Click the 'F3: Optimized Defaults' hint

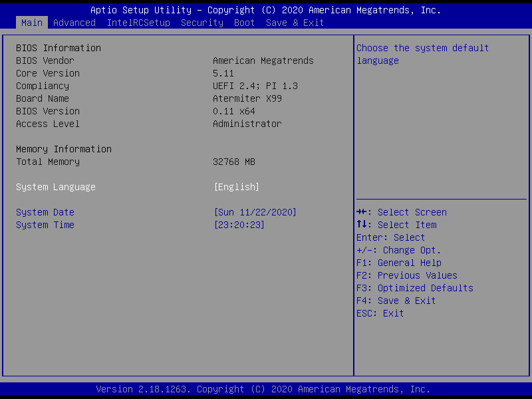pos(414,288)
